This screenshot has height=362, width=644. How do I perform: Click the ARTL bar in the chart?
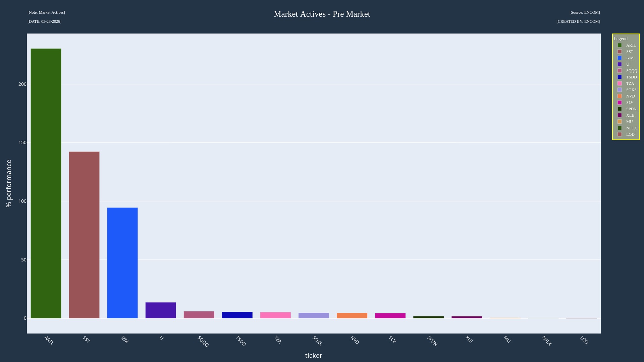[46, 183]
